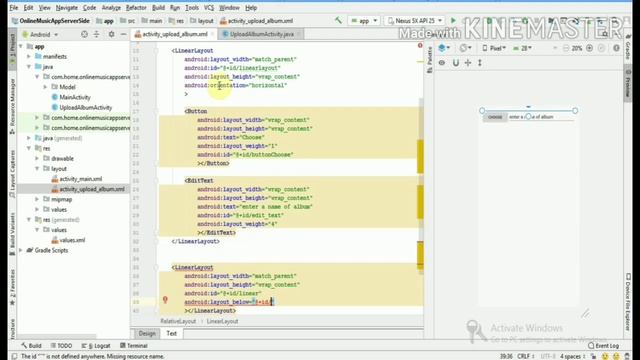Open the app run configuration dropdown
Screen dimensions: 640x360
pos(364,20)
